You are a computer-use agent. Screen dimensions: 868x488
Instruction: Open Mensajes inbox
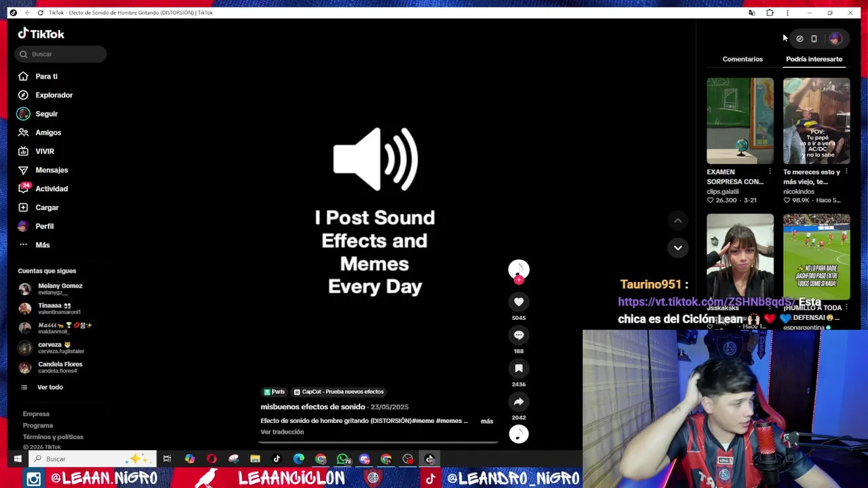(x=43, y=170)
